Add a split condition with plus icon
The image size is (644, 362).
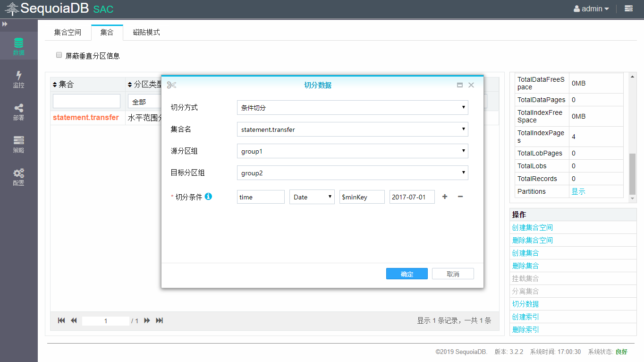click(x=445, y=197)
